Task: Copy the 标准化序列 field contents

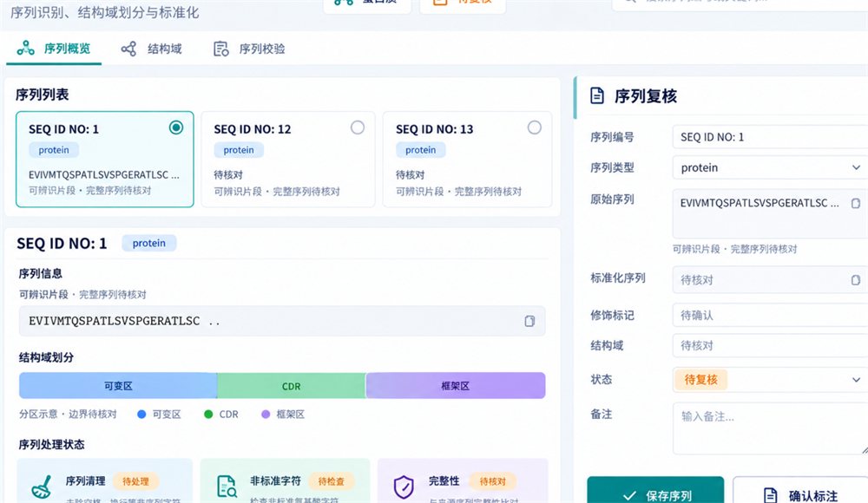Action: pyautogui.click(x=856, y=280)
